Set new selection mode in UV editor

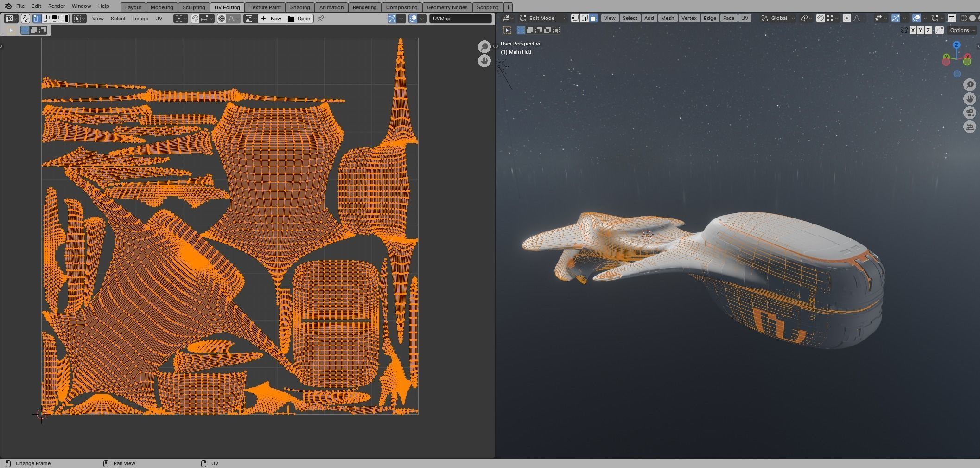pyautogui.click(x=25, y=30)
